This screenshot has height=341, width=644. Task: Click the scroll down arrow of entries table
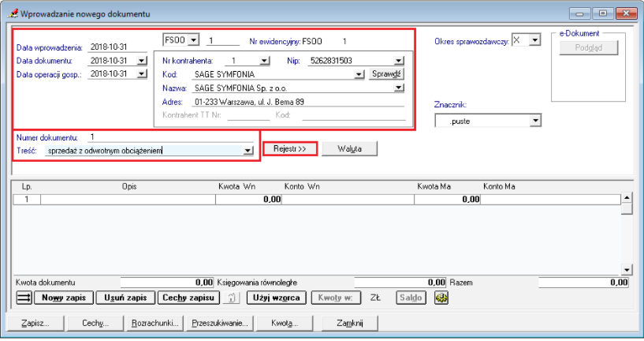pyautogui.click(x=627, y=270)
